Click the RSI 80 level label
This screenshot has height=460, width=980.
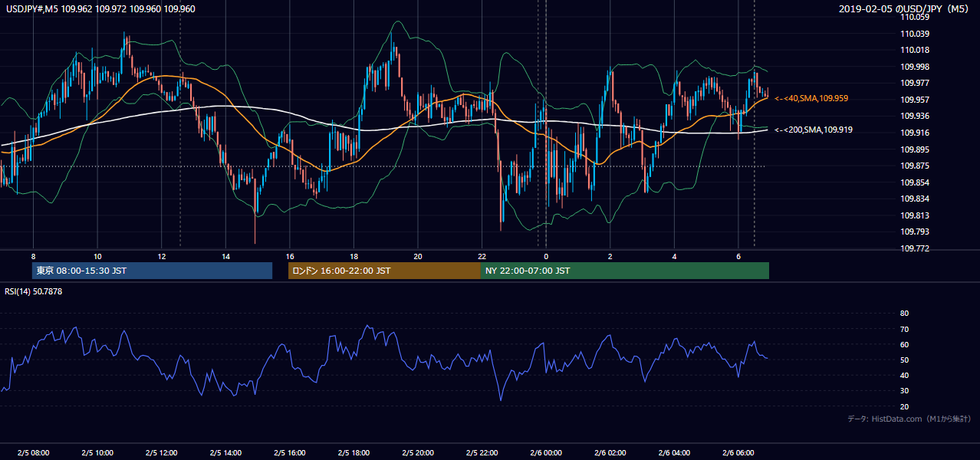click(904, 314)
